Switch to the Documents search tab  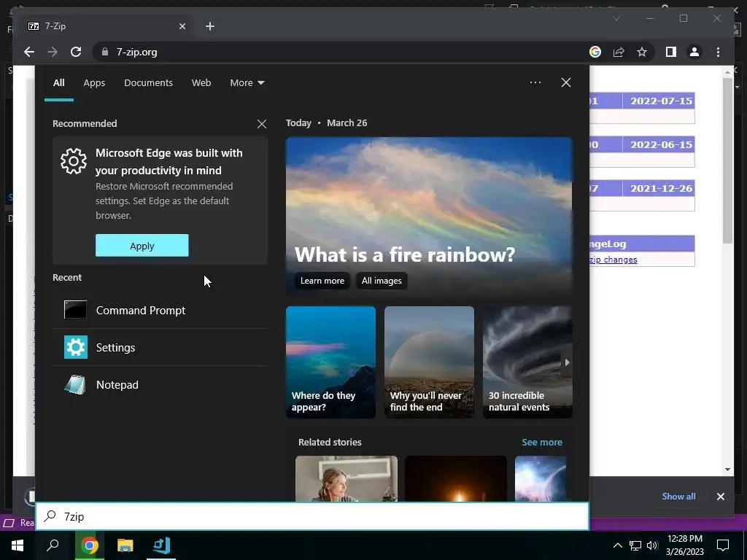pyautogui.click(x=148, y=83)
